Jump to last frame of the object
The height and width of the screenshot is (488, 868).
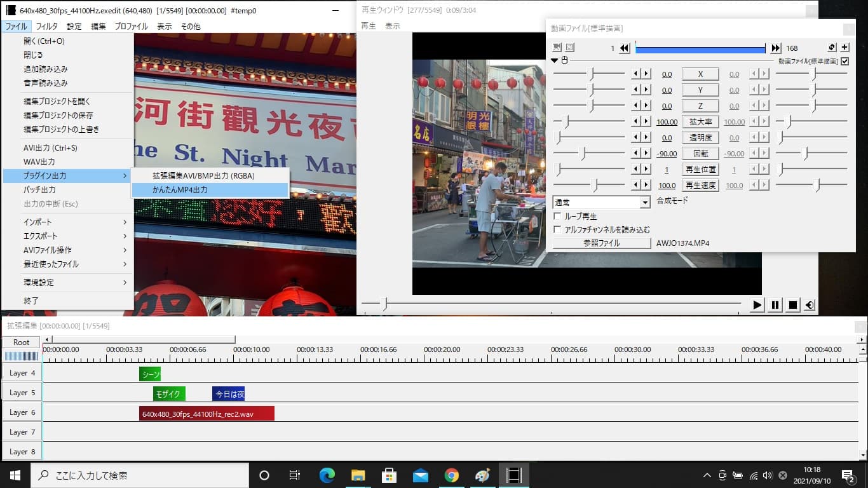click(x=776, y=48)
